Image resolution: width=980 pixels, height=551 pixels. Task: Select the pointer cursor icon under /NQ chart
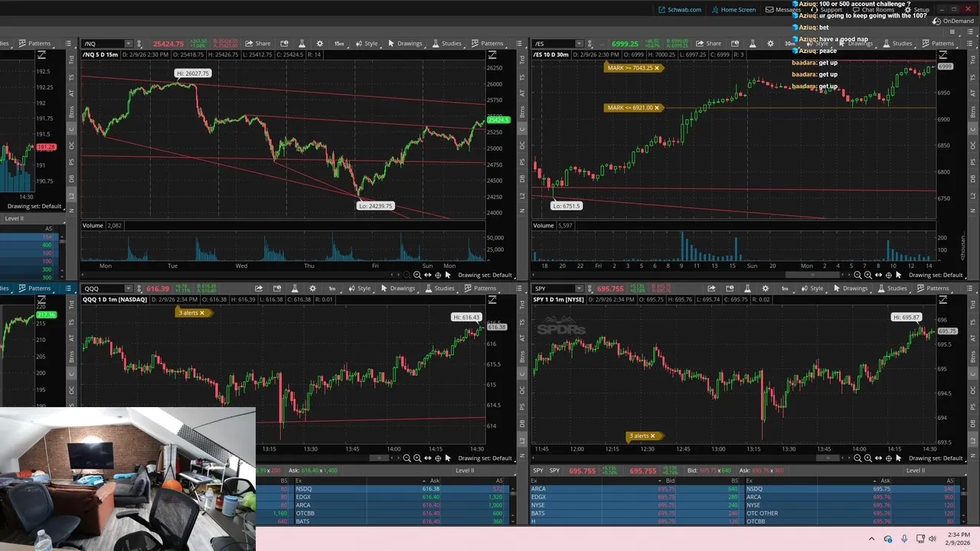(x=448, y=275)
